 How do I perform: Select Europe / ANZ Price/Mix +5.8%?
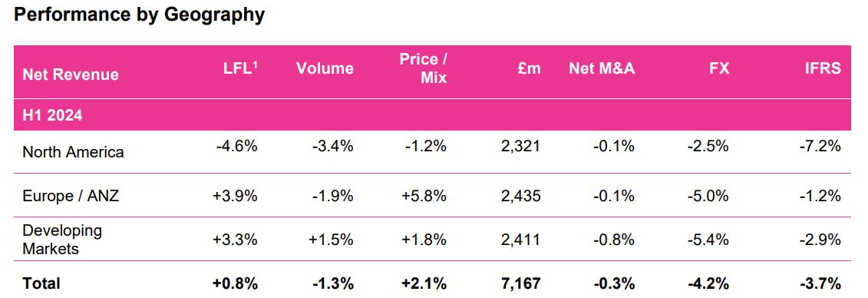click(424, 196)
